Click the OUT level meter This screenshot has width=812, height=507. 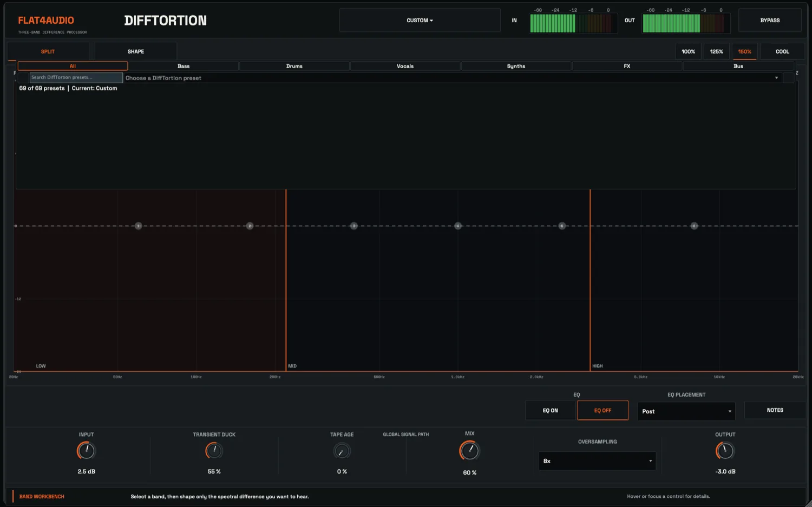(x=686, y=23)
